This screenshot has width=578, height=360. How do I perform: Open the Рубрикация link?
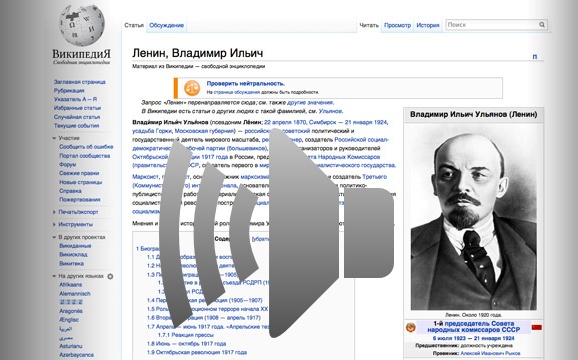coord(69,91)
